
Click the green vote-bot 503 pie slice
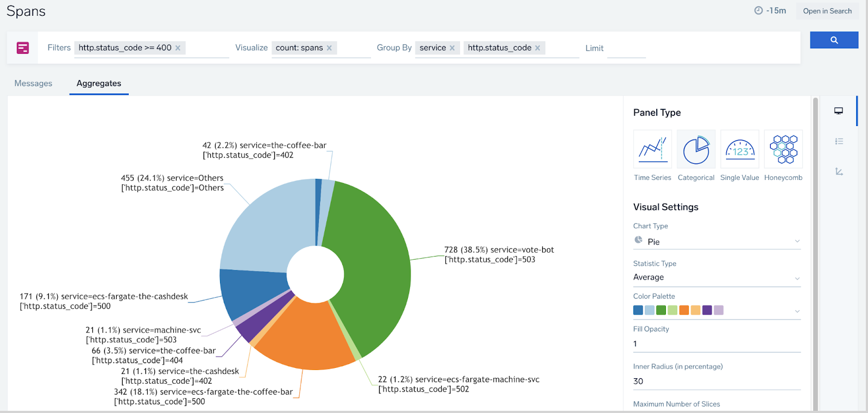[375, 261]
